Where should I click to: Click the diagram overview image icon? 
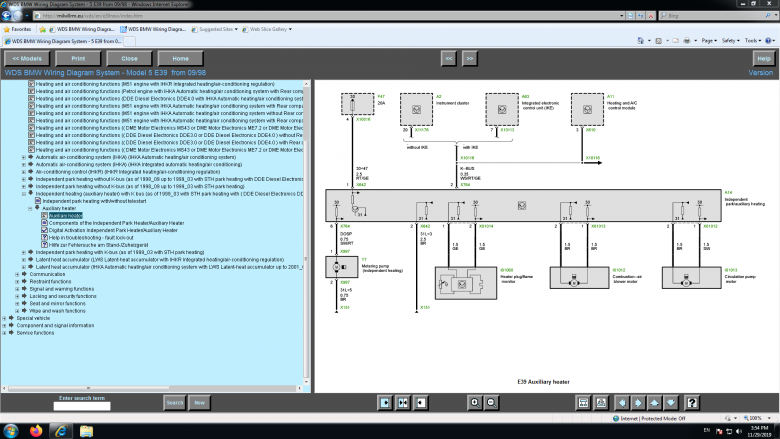pos(601,403)
